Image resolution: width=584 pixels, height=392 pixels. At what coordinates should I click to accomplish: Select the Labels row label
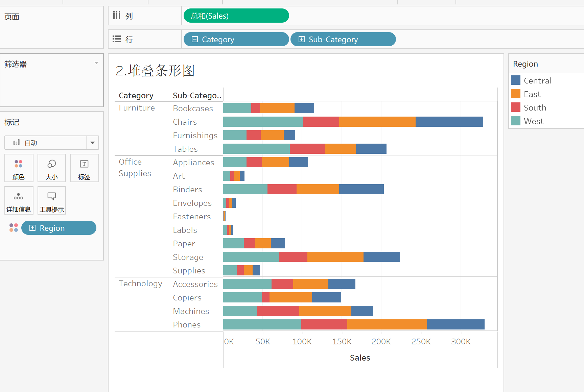coord(185,230)
